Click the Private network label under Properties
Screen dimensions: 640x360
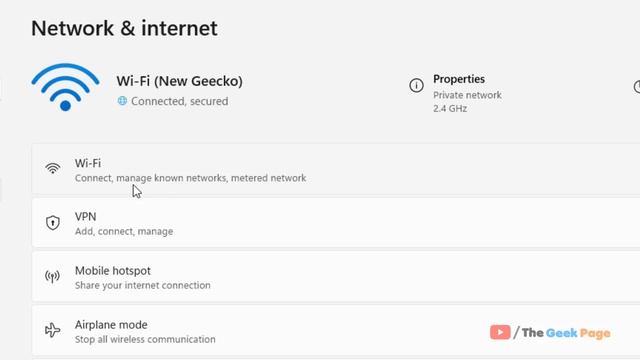point(467,95)
